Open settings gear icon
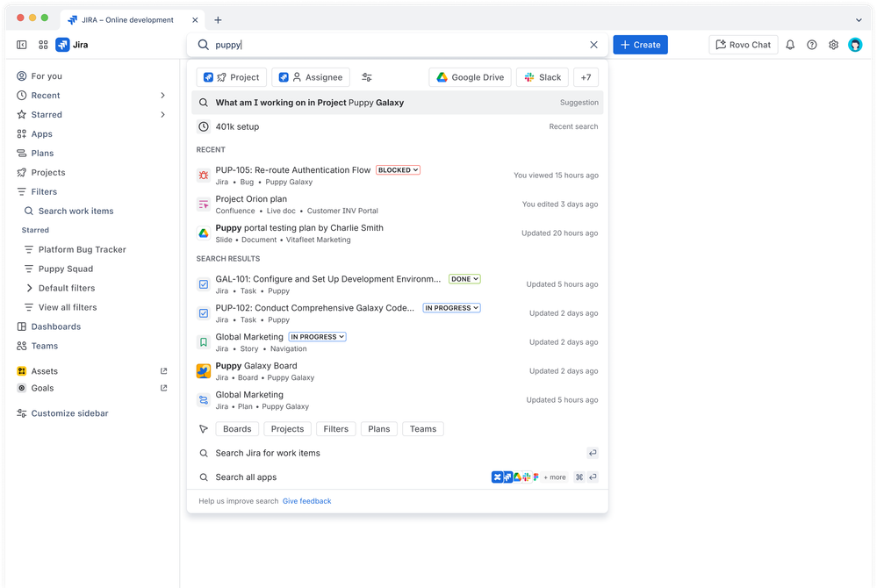 pos(833,45)
